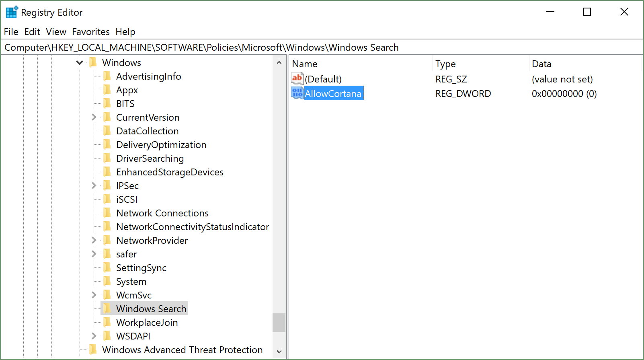Click the DriverSearching folder icon
644x360 pixels.
(107, 158)
